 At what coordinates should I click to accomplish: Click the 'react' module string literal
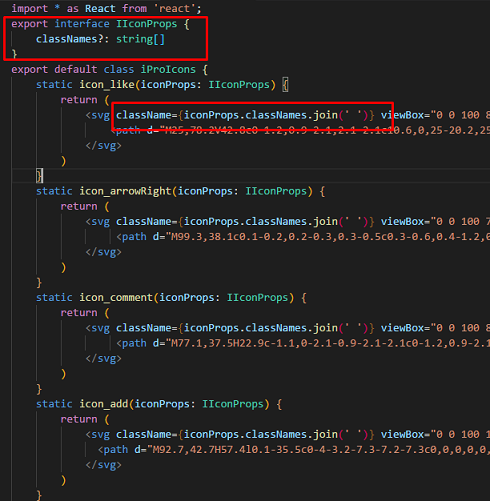tap(174, 8)
